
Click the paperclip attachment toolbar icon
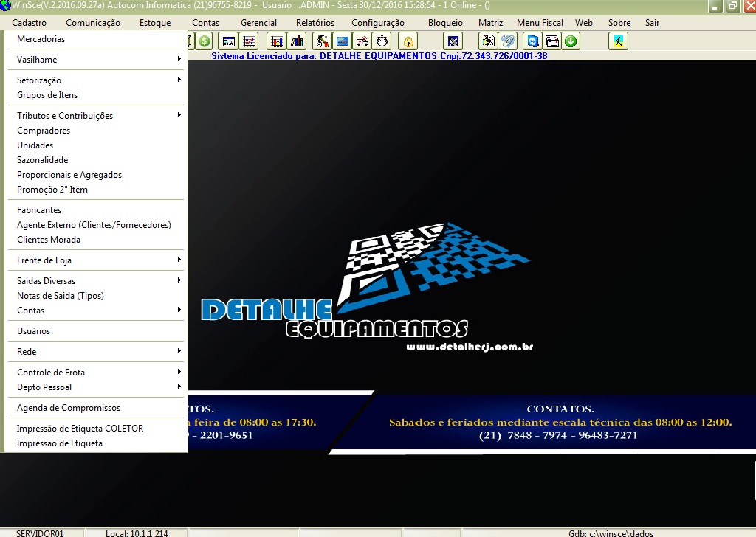(x=508, y=41)
